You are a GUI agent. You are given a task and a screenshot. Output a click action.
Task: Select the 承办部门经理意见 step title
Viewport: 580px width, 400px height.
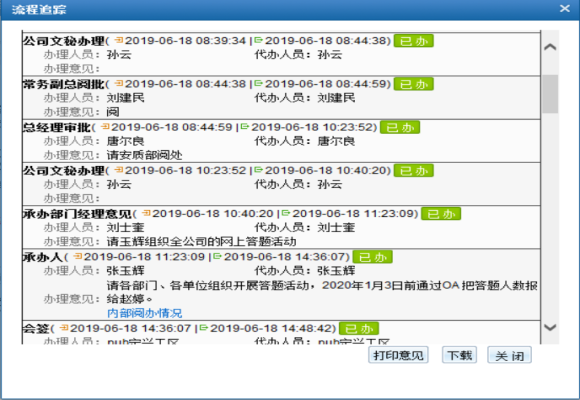click(x=77, y=214)
